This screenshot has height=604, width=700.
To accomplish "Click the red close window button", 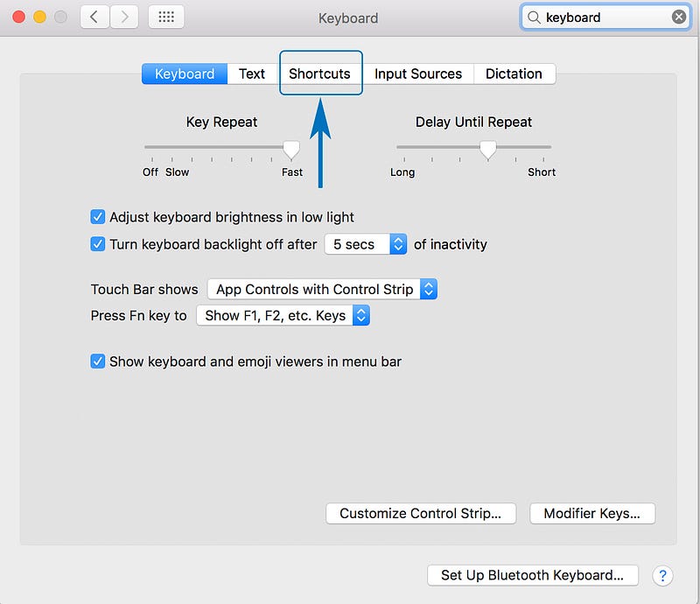I will pyautogui.click(x=18, y=17).
